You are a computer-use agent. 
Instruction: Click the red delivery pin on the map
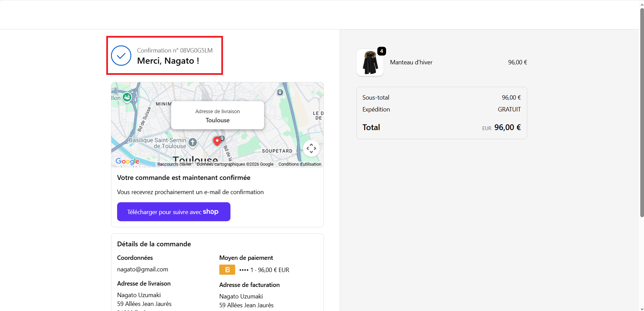[x=217, y=141]
